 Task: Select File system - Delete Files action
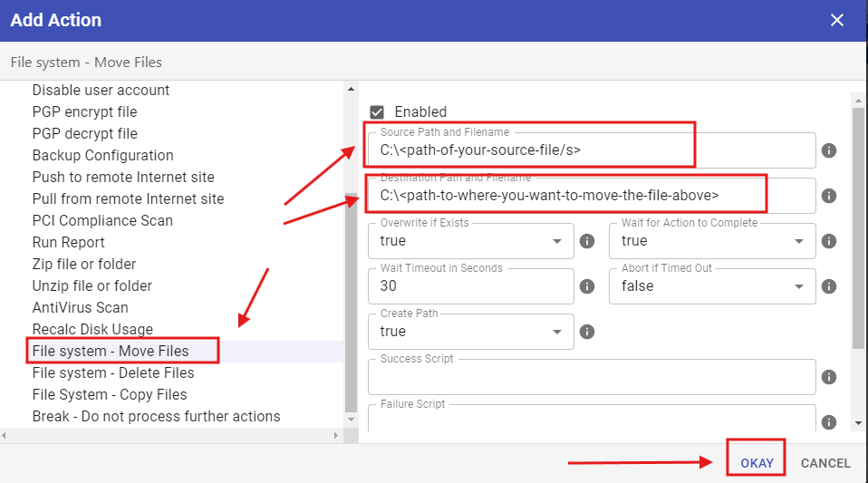point(113,372)
